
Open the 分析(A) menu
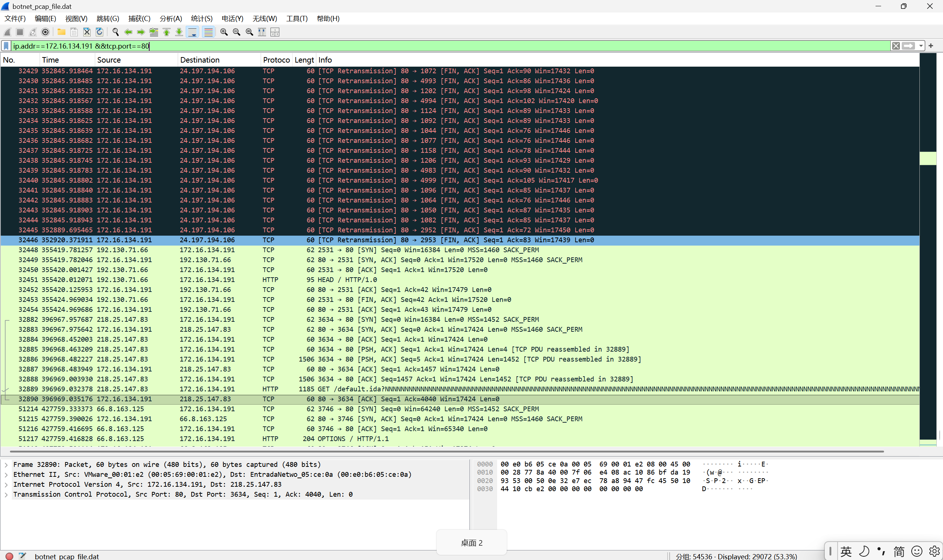pos(170,18)
